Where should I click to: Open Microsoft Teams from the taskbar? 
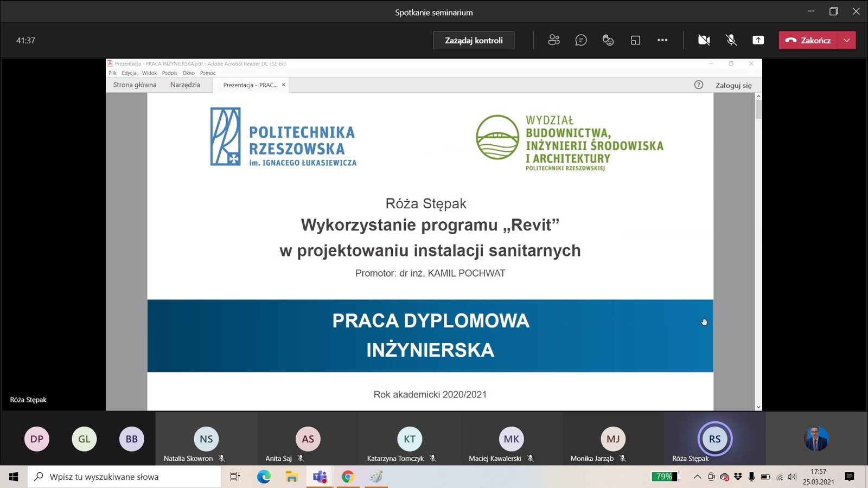[320, 477]
